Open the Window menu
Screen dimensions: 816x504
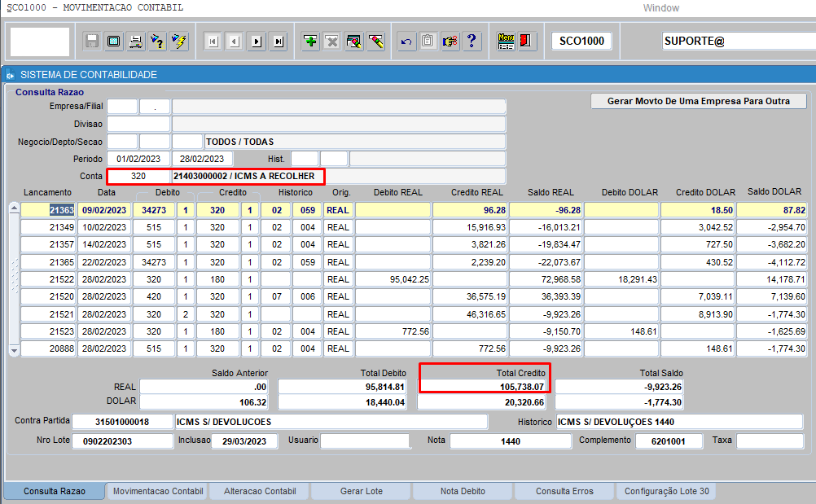(x=661, y=8)
